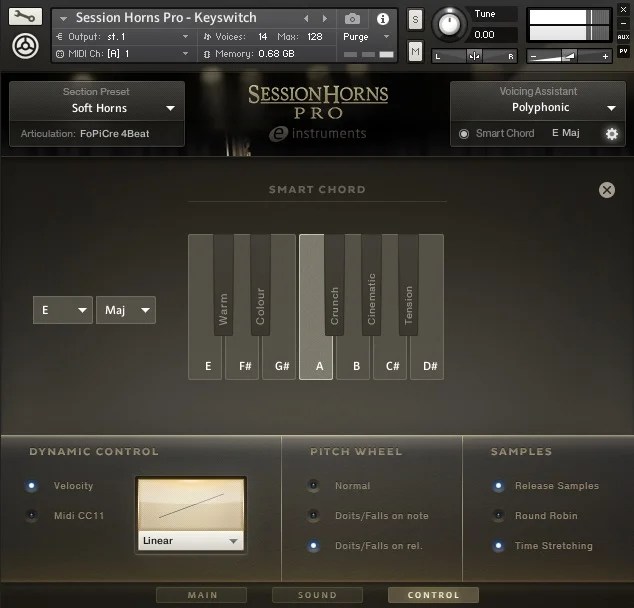Show the instrument info panel

pos(383,19)
